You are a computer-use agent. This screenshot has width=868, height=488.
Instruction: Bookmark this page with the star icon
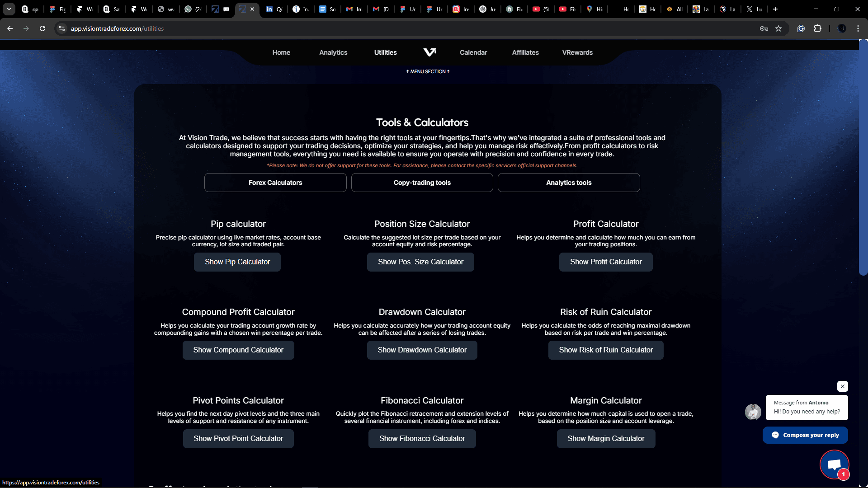[778, 28]
